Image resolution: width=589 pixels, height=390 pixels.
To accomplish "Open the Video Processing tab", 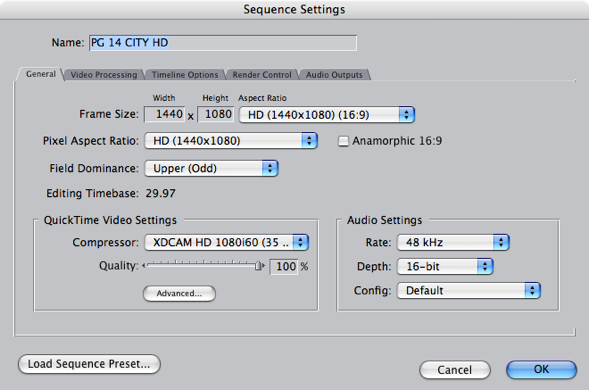I will [x=104, y=75].
